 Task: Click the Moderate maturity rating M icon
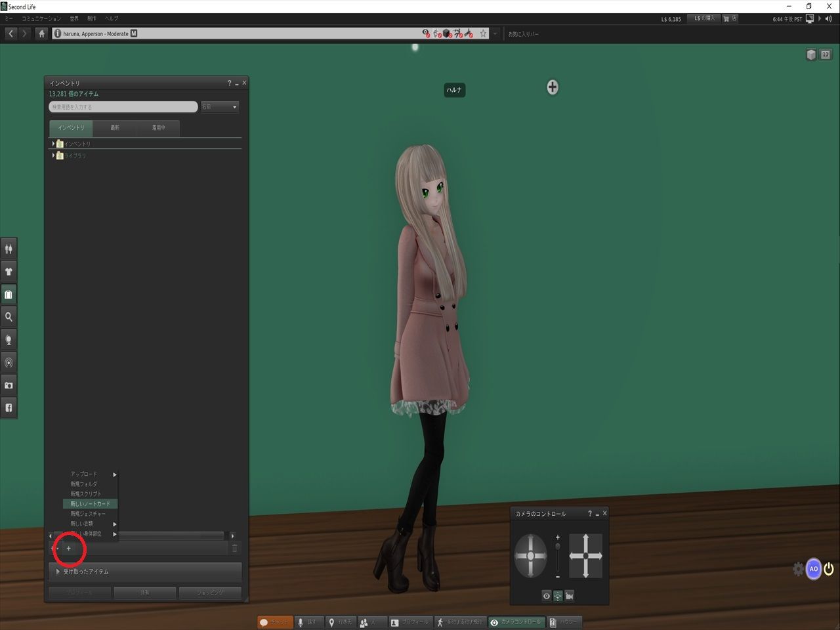click(134, 33)
